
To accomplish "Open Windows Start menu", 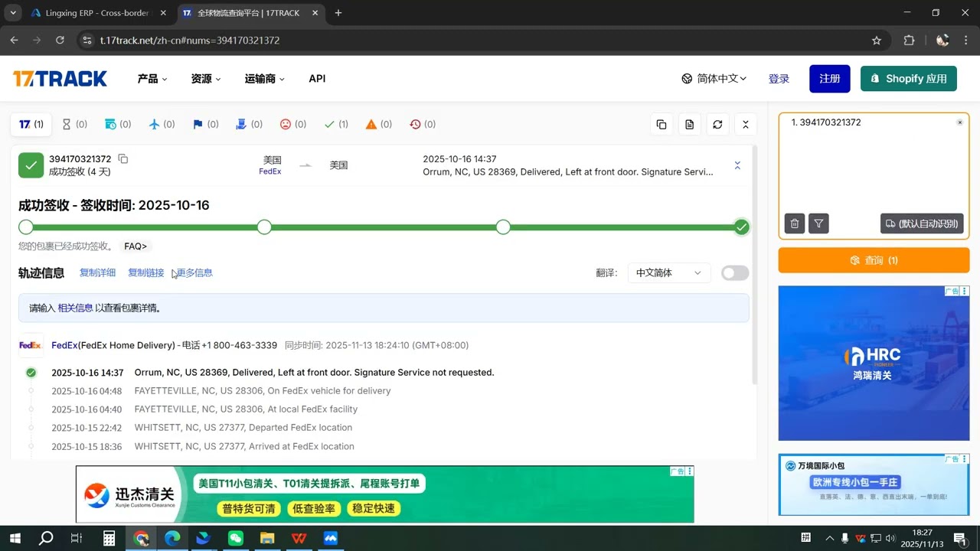I will 15,538.
